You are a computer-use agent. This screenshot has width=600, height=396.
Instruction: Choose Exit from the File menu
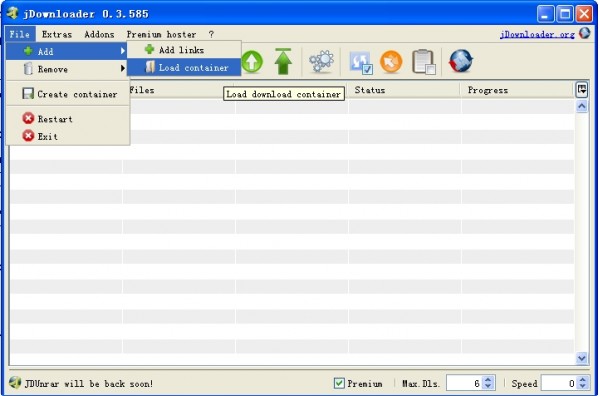[x=68, y=136]
